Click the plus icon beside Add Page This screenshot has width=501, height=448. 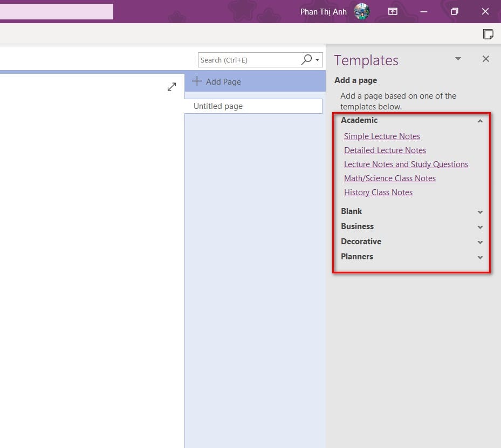[197, 81]
